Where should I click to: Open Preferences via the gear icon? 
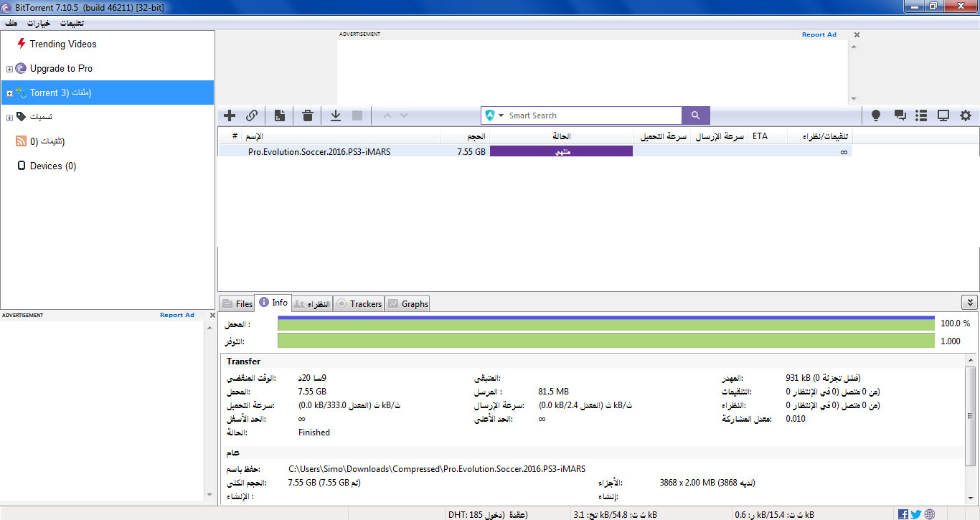(x=966, y=115)
